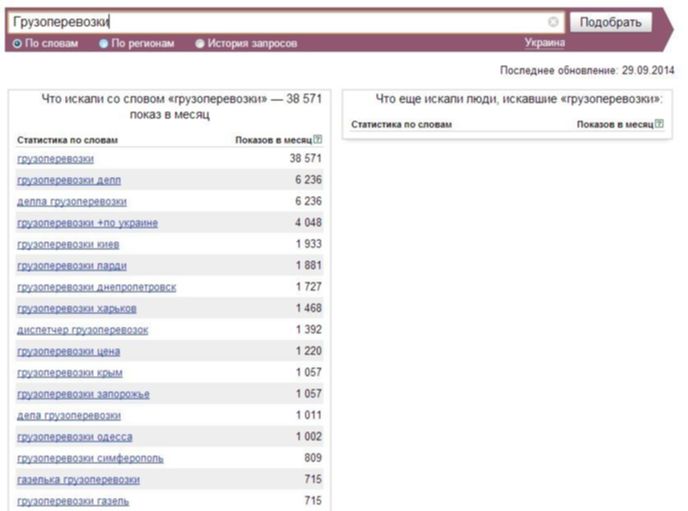The width and height of the screenshot is (688, 511).
Task: Open the 'грузоперевозки газель' link
Action: [73, 501]
